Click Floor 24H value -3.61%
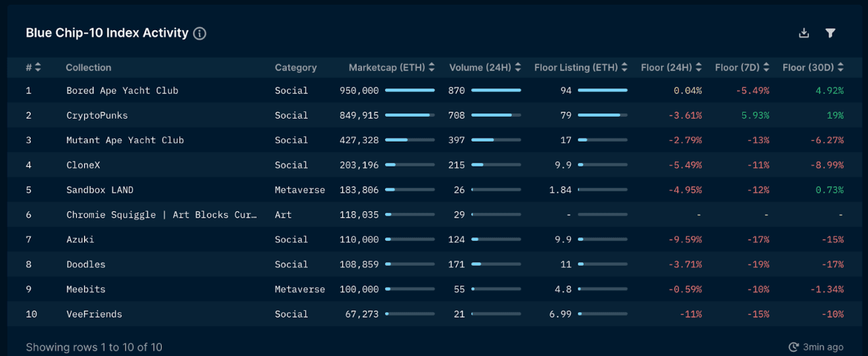The image size is (868, 356). [x=685, y=116]
